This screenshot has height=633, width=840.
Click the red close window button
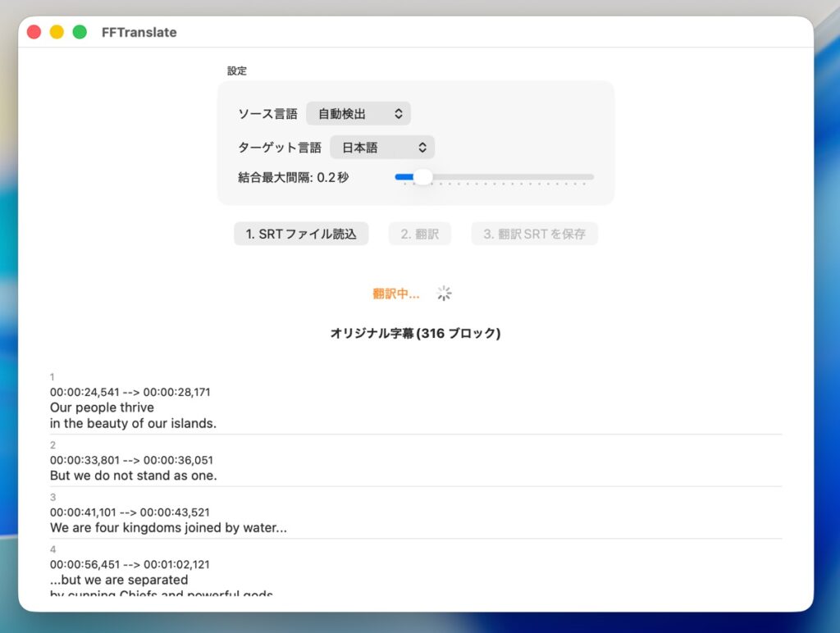coord(34,32)
